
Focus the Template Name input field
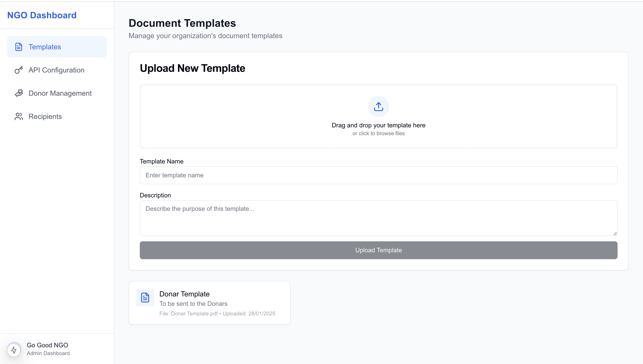(378, 175)
